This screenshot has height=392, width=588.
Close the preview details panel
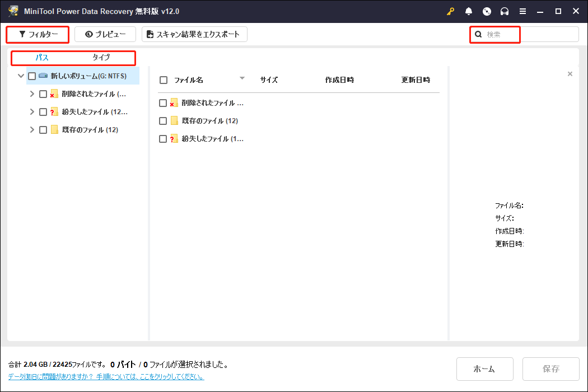[x=570, y=74]
